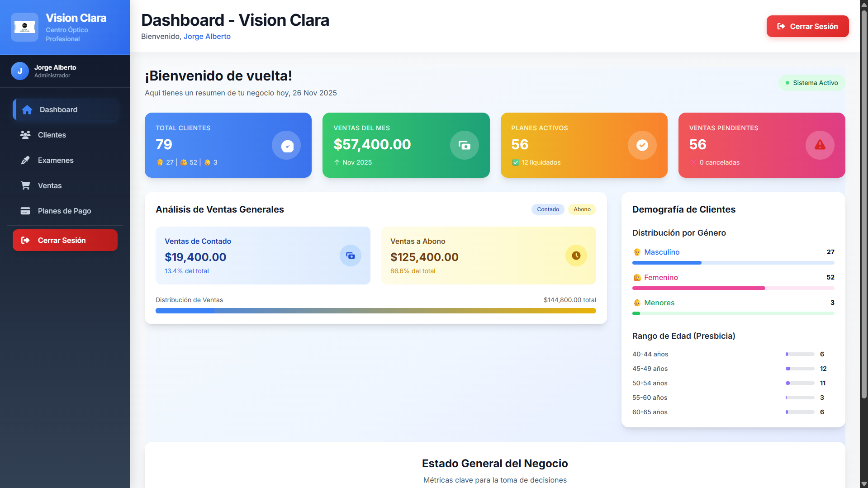Select the Contado filter pill
The image size is (868, 488).
[x=547, y=209]
